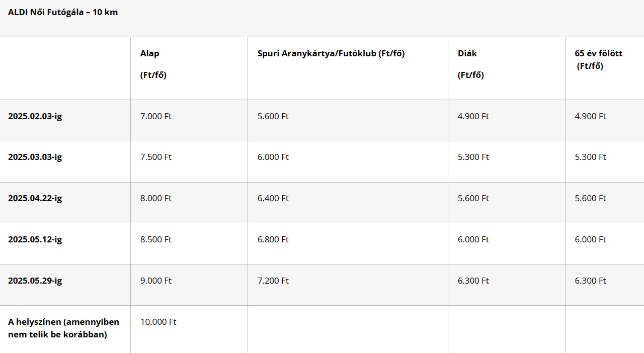This screenshot has width=644, height=353.
Task: Select the Alap (Ft/fő) column header
Action: 153,64
